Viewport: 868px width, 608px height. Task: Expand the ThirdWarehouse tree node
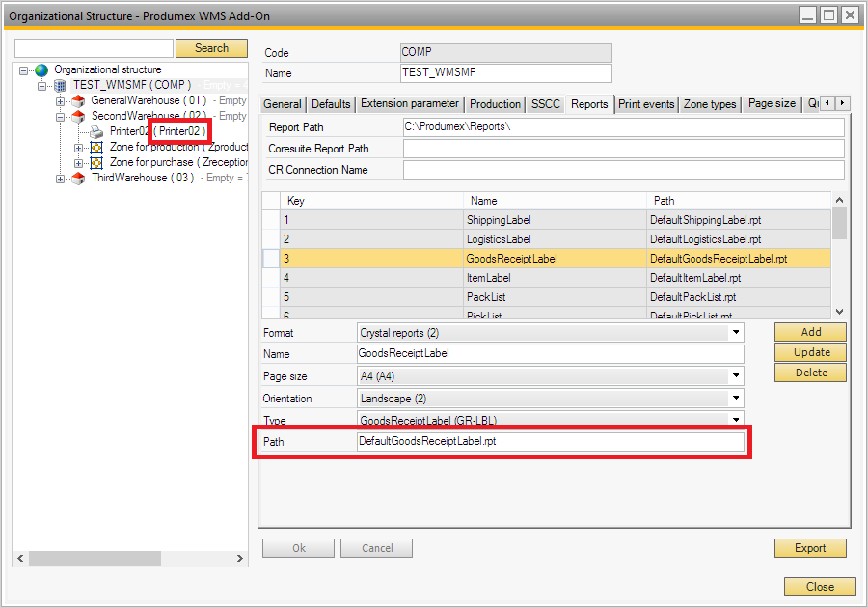61,179
